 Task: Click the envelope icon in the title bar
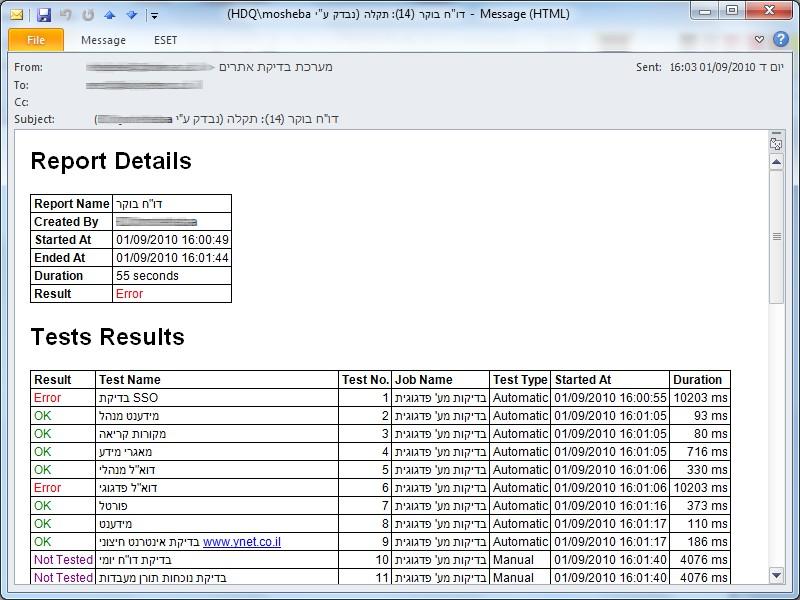pos(17,15)
